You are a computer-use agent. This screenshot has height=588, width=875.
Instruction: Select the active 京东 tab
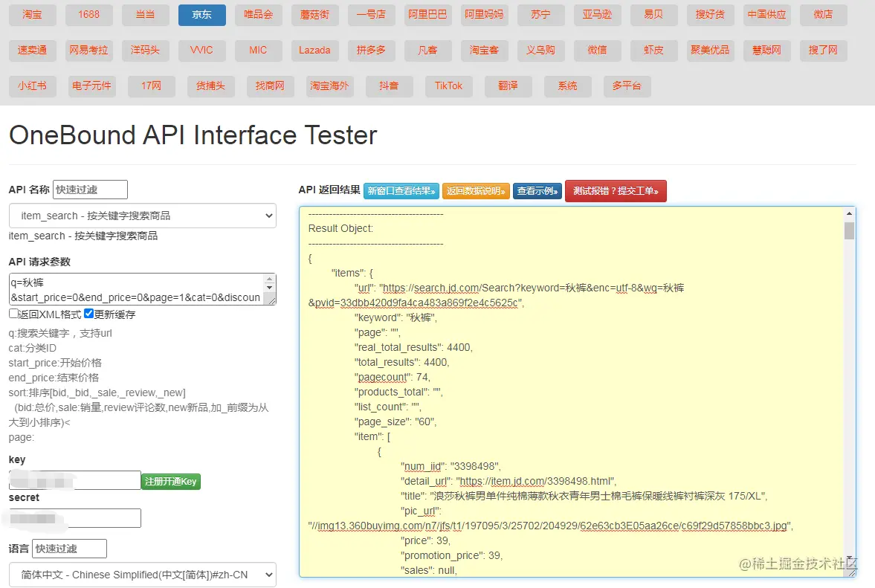[x=202, y=15]
